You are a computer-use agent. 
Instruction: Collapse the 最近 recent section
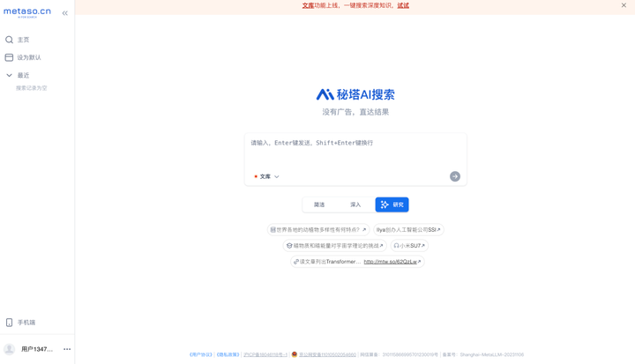tap(9, 75)
